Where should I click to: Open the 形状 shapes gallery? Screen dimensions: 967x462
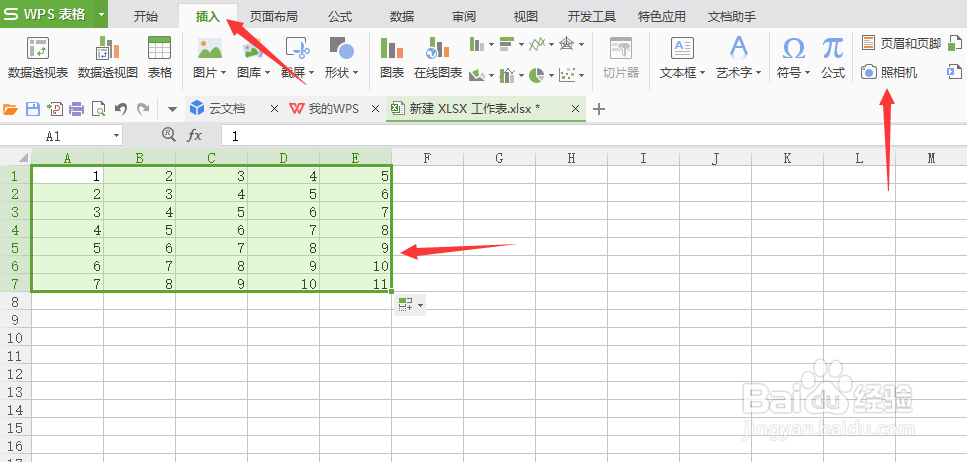coord(342,57)
